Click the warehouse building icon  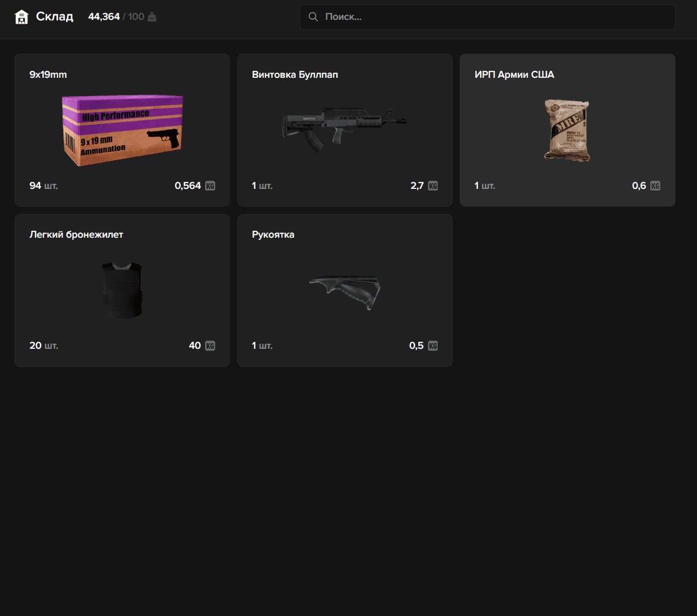[x=21, y=17]
